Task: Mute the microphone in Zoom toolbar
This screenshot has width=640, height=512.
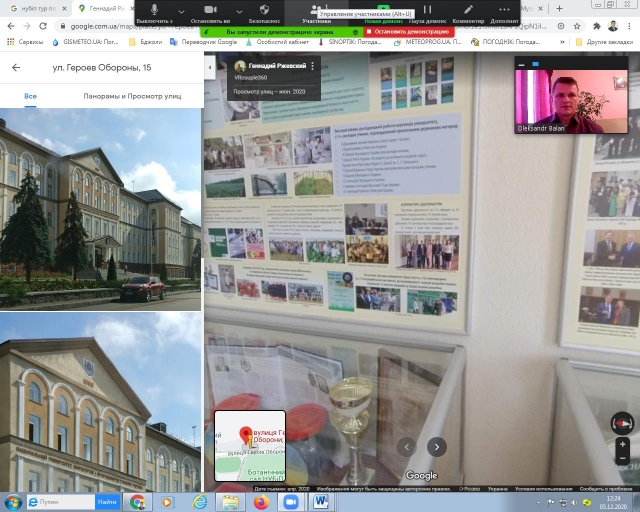Action: (155, 12)
